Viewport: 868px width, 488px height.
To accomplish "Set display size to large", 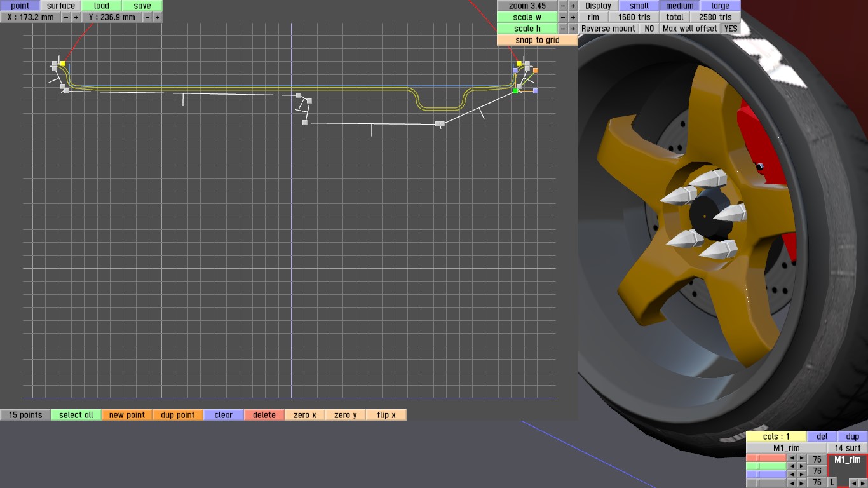I will (720, 6).
